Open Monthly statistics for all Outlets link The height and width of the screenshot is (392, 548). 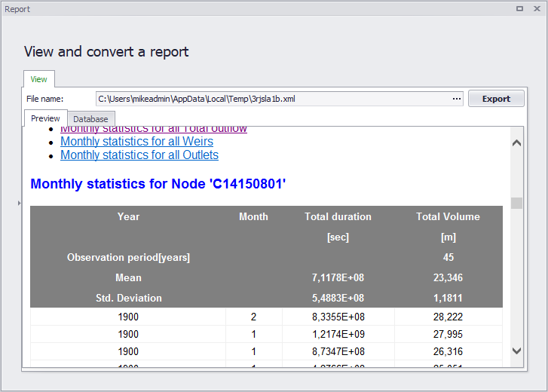click(139, 155)
